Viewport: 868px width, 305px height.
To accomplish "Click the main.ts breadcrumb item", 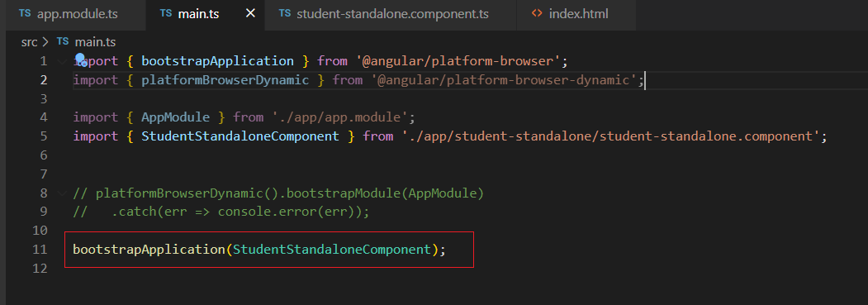I will [x=95, y=41].
